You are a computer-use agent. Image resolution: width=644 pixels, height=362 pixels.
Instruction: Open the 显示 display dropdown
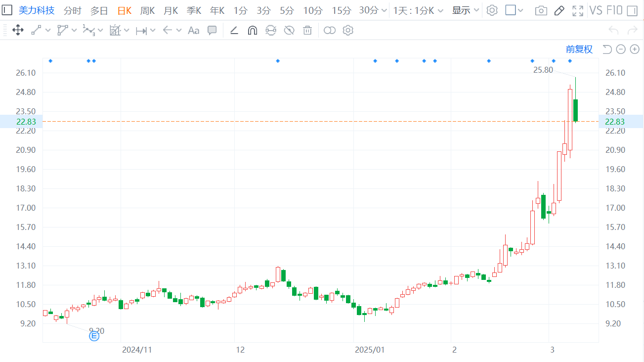click(x=466, y=10)
